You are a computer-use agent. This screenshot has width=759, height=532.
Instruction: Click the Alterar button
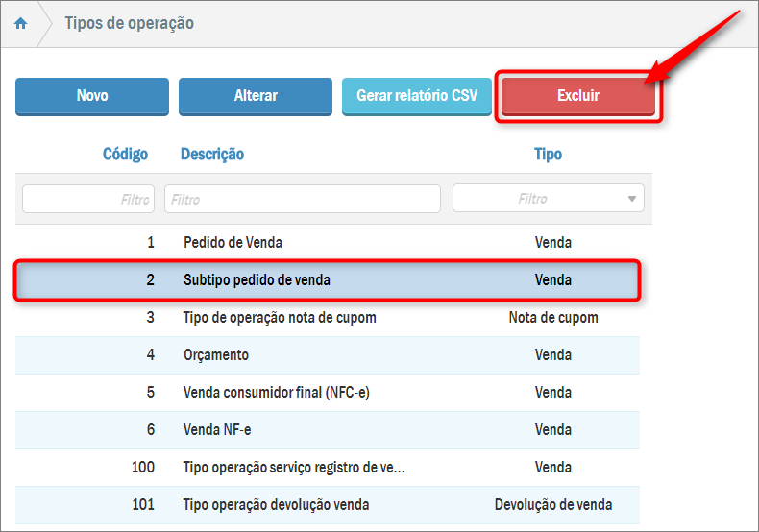(256, 96)
